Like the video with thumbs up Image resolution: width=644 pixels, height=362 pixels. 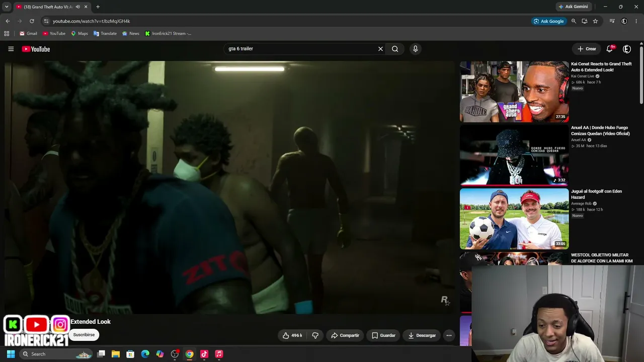[x=292, y=335]
